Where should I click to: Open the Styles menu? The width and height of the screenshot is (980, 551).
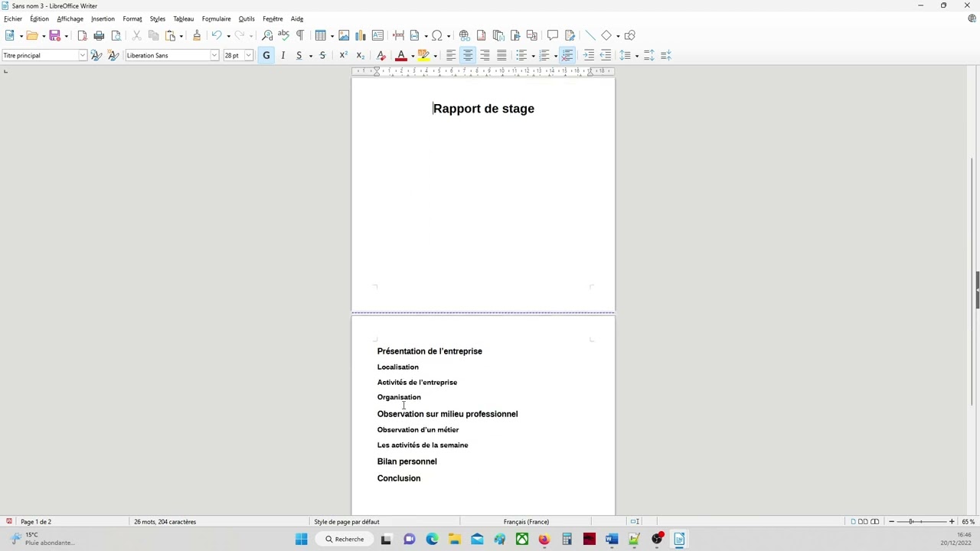[x=158, y=18]
